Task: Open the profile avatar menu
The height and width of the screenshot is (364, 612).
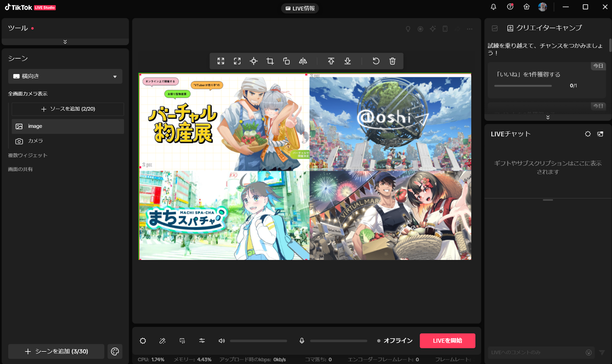Action: point(542,7)
